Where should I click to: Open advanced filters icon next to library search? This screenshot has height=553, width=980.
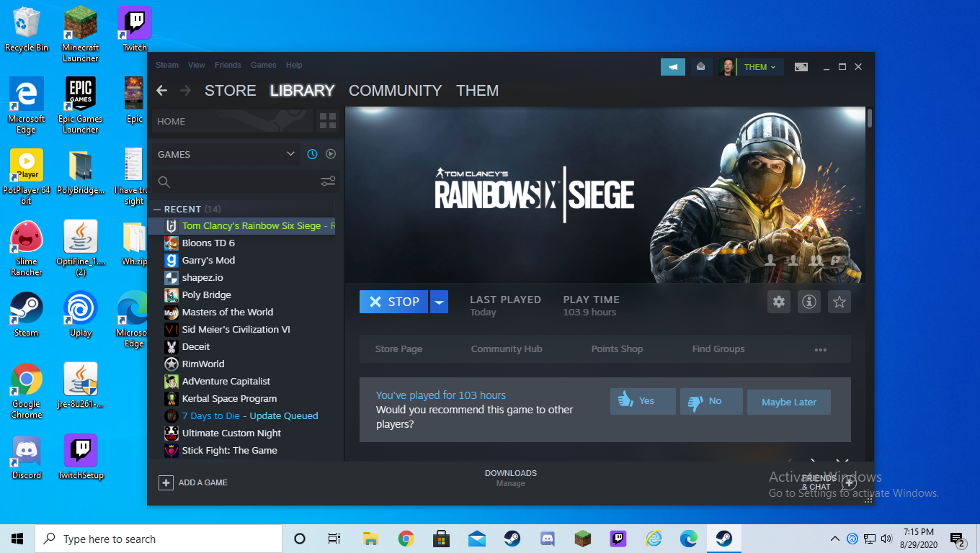pyautogui.click(x=328, y=181)
